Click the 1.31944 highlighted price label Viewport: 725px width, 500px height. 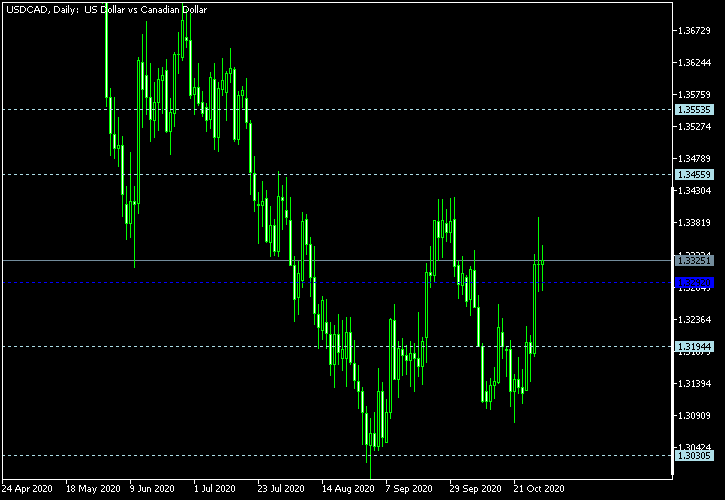tap(694, 346)
